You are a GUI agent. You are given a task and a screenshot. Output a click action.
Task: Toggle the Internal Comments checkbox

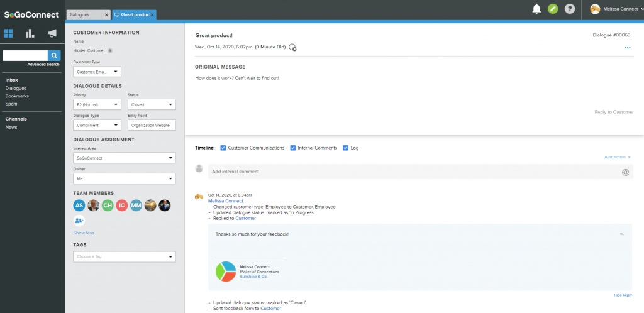[293, 148]
